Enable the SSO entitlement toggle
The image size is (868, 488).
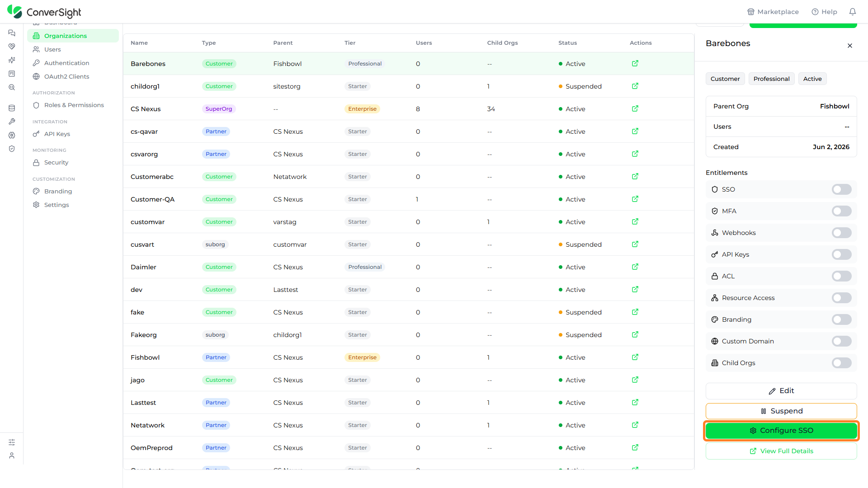point(841,189)
